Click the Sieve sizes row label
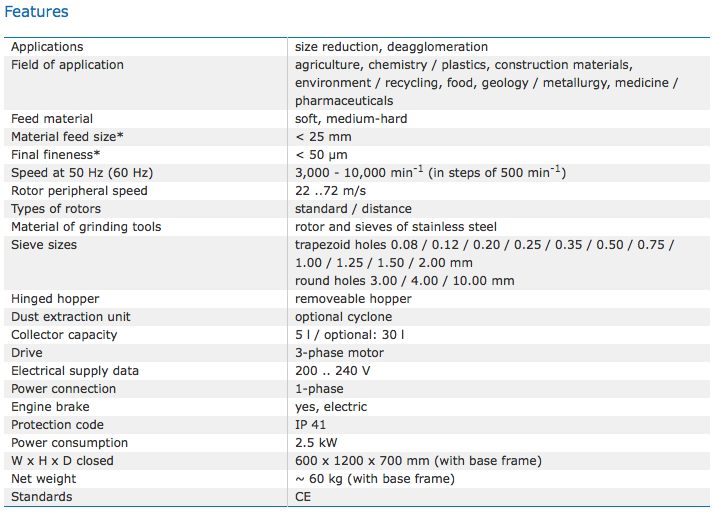 [44, 245]
